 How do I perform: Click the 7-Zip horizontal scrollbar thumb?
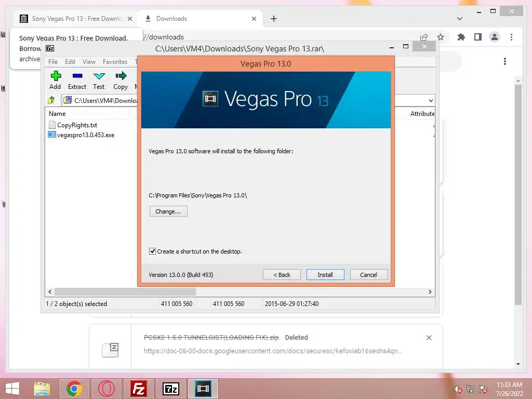[x=125, y=292]
